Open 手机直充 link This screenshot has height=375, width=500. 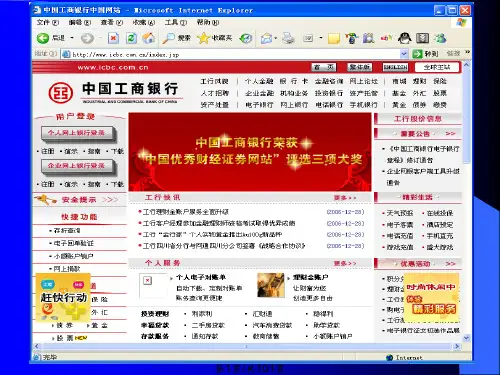440,236
